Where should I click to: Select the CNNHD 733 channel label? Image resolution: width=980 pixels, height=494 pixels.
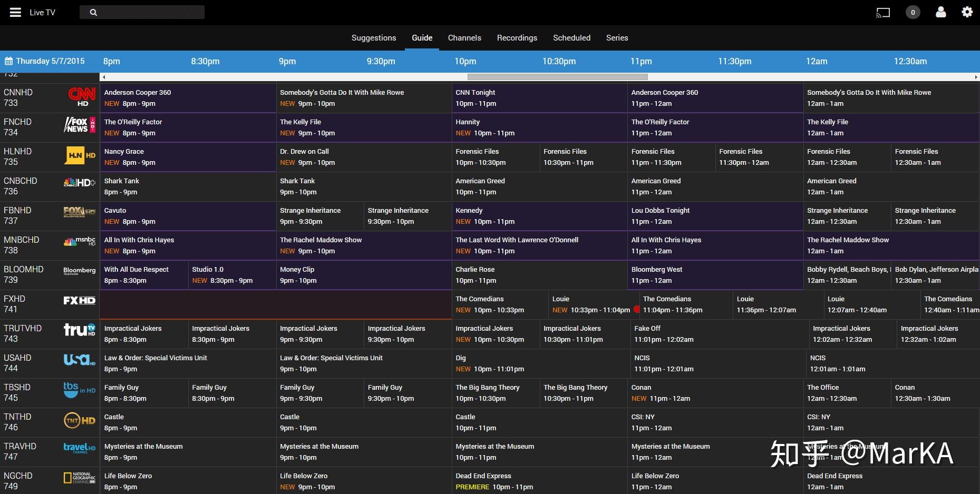click(18, 98)
